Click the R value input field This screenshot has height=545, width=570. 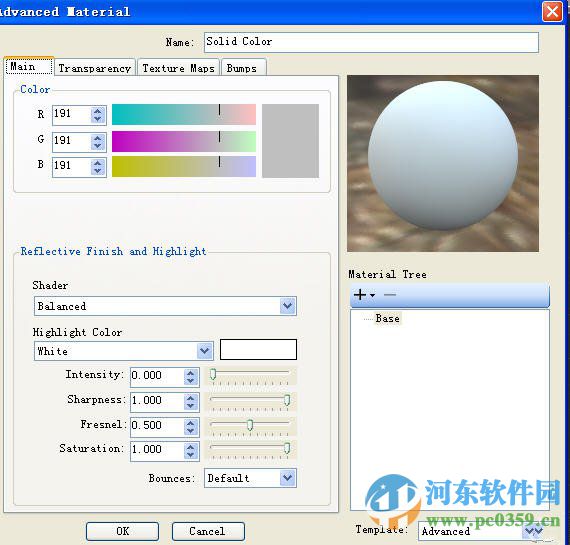pos(72,115)
